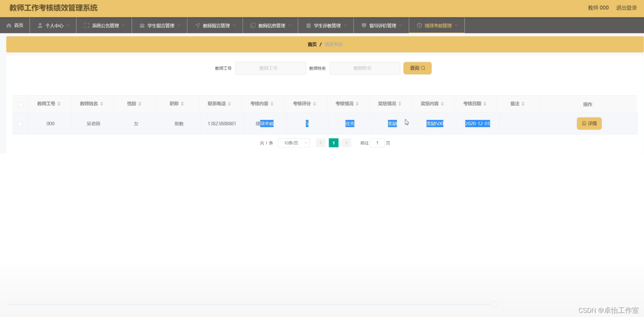Screen dimensions: 644x317
Task: Sort by 备注 column arrows
Action: click(523, 104)
